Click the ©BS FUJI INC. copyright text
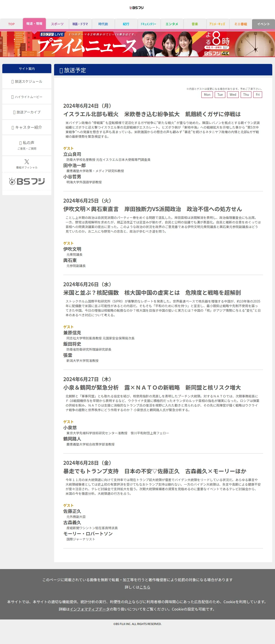 137,624
